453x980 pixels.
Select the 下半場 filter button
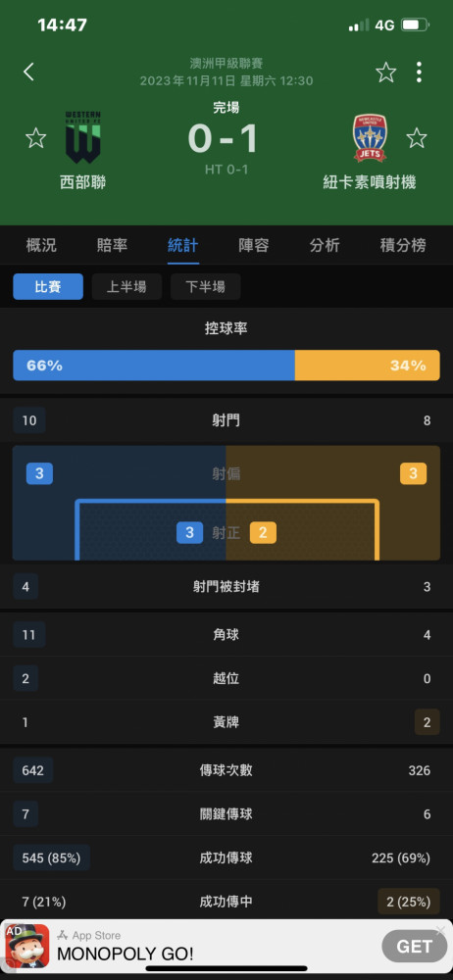click(x=205, y=287)
